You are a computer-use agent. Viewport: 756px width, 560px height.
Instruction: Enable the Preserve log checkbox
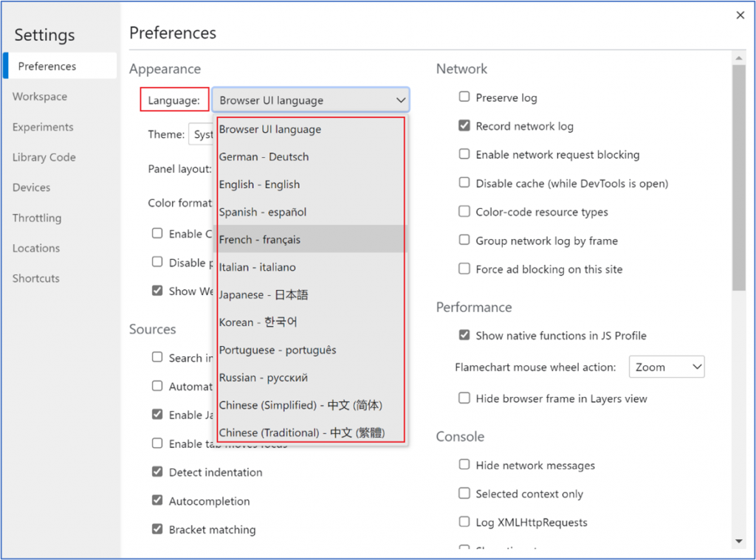[464, 97]
